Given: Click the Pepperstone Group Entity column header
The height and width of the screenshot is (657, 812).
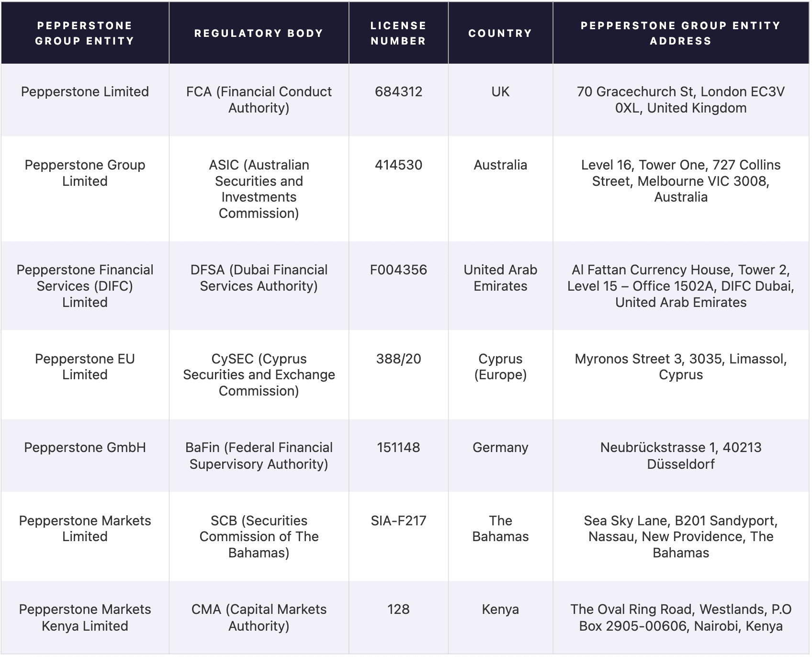Looking at the screenshot, I should (85, 33).
